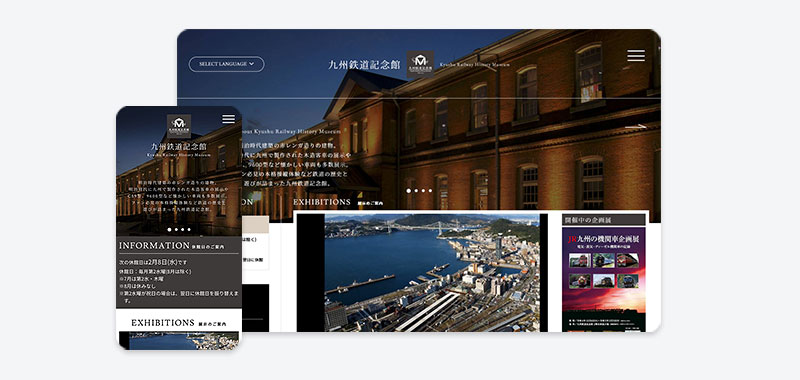Select the first desktop carousel dot
Screen dimensions: 800x380
click(409, 191)
